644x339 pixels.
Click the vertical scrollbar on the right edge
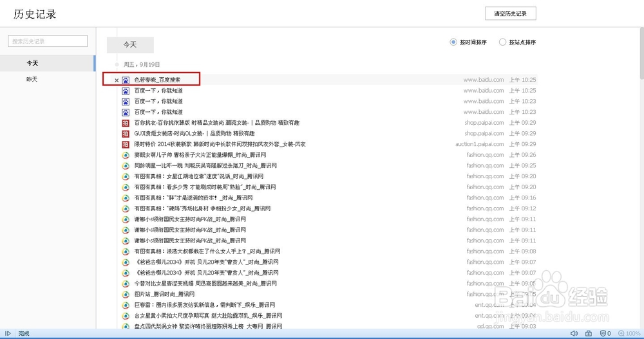pyautogui.click(x=641, y=53)
